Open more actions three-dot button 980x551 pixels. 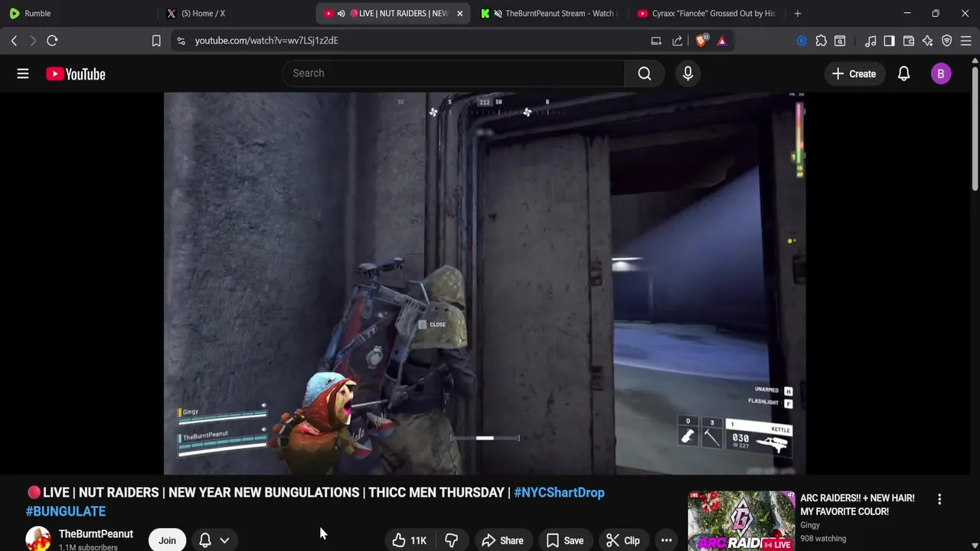tap(666, 540)
